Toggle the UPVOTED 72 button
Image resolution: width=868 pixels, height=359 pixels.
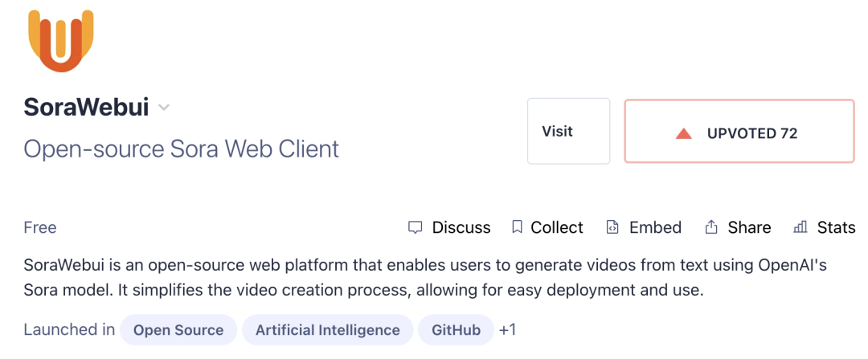[739, 132]
